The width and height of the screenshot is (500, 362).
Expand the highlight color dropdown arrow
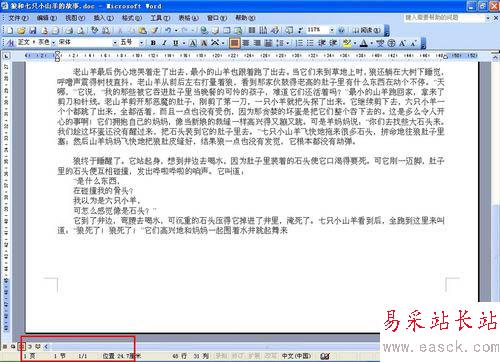tap(355, 43)
